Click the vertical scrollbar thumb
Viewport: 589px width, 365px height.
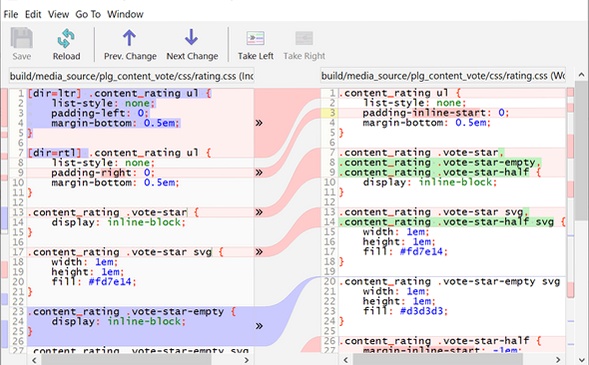581,150
